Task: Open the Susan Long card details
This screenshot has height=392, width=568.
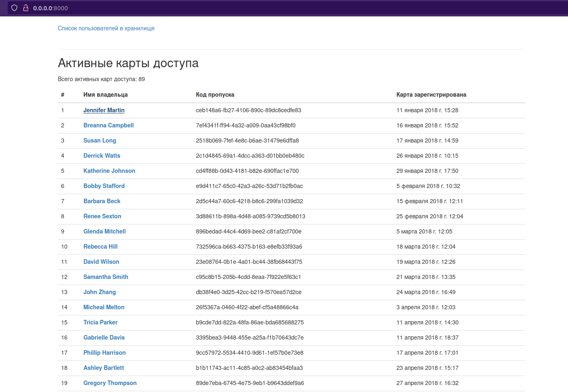Action: [x=100, y=140]
